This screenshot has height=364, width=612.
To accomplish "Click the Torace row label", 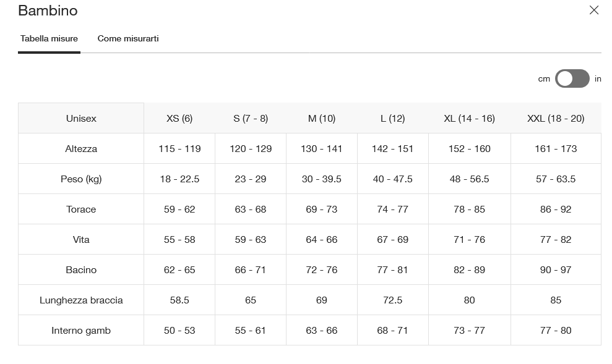I will click(x=81, y=210).
